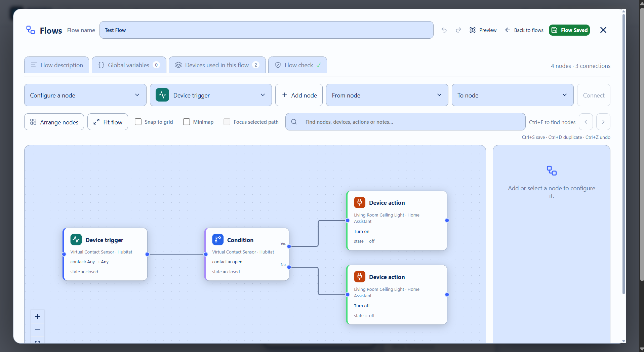Open the Flow description tab

pyautogui.click(x=56, y=65)
